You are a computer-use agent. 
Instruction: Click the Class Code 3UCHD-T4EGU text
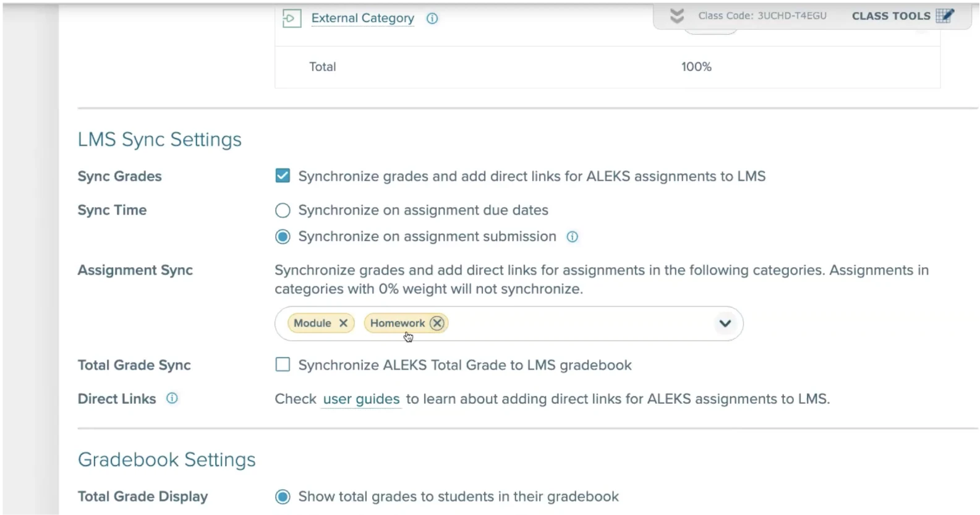pyautogui.click(x=762, y=16)
